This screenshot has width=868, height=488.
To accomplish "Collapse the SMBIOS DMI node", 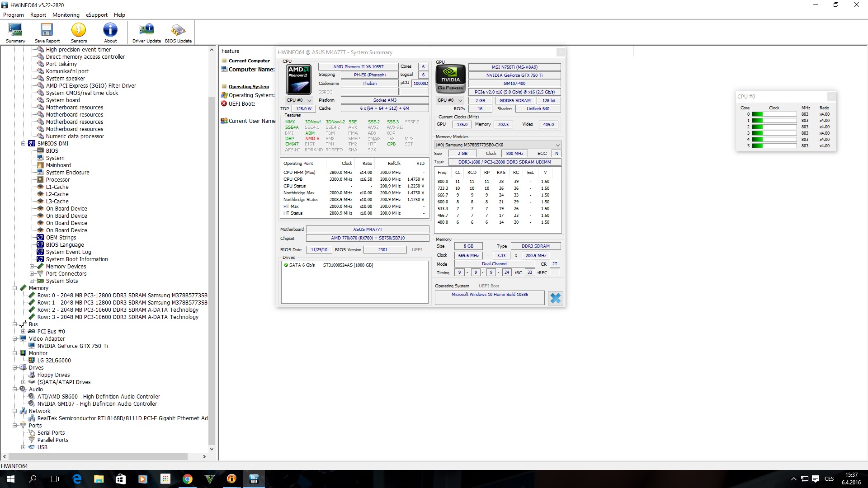I will tap(24, 144).
